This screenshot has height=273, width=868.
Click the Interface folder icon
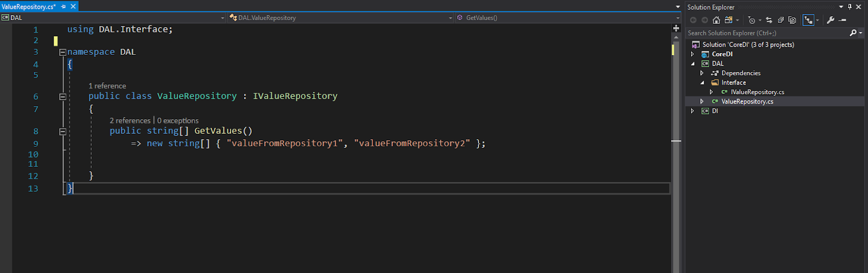click(715, 83)
